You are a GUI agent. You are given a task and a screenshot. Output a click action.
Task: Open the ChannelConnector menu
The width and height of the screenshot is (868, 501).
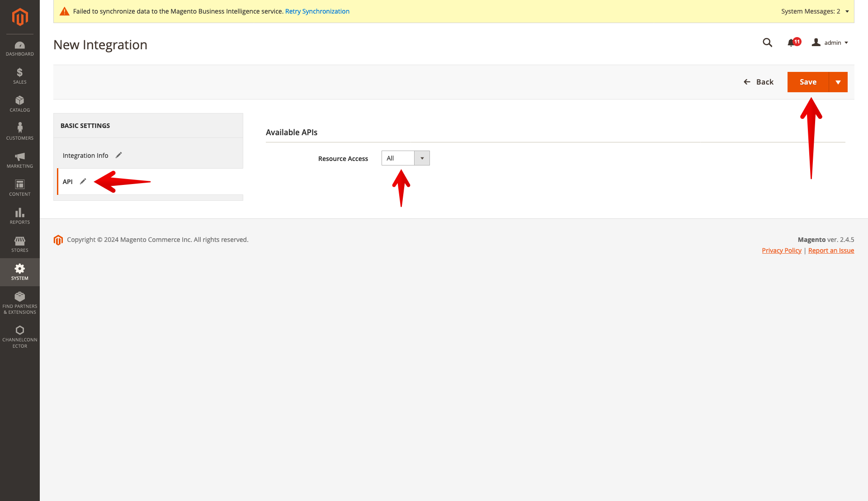point(20,337)
